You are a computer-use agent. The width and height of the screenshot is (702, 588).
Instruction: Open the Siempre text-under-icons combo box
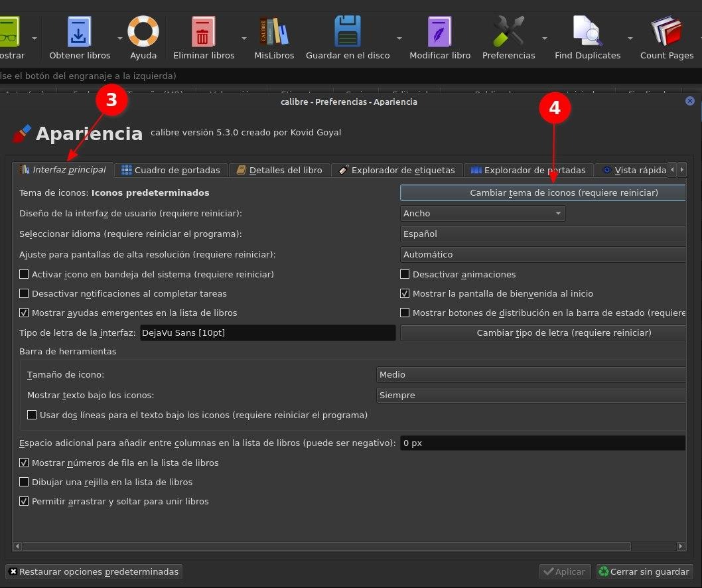531,395
